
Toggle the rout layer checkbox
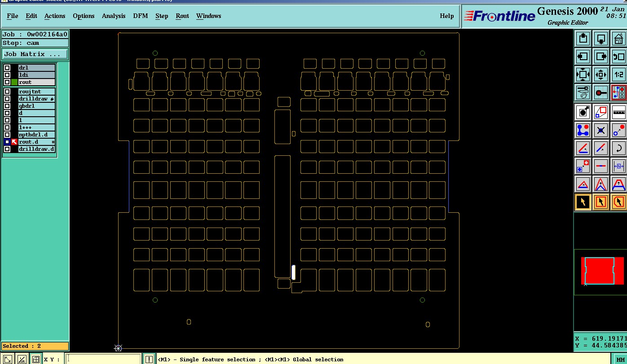[7, 82]
